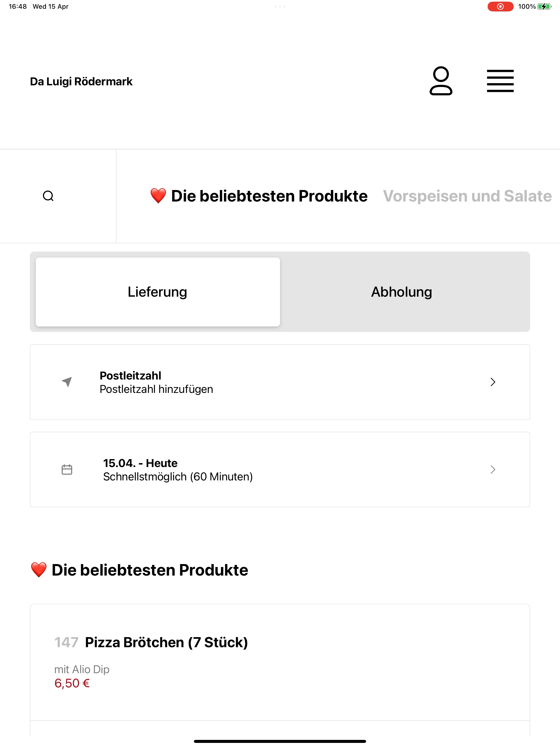Screen dimensions: 560x747
Task: Tap the search magnifier icon
Action: [x=48, y=196]
